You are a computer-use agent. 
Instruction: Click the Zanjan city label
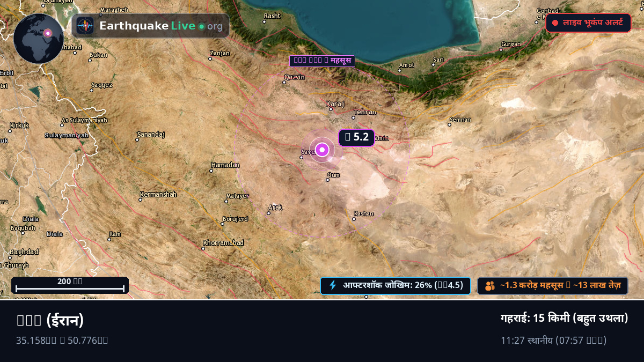click(220, 53)
